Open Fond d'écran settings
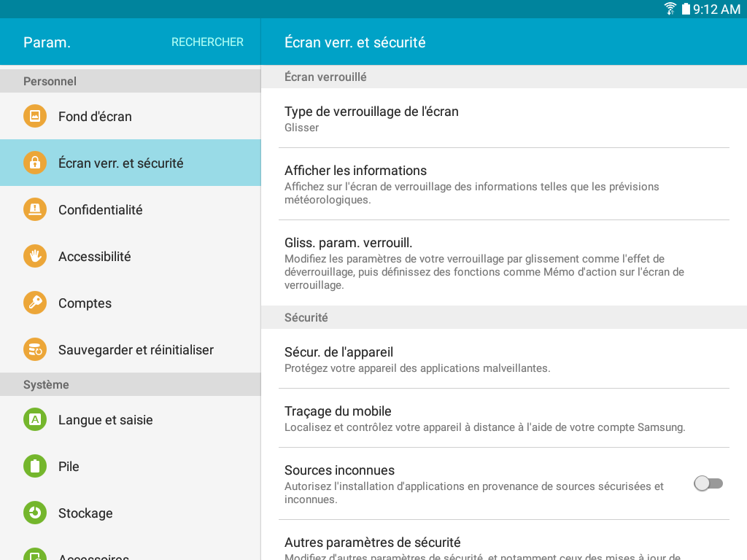The width and height of the screenshot is (747, 560). (131, 116)
